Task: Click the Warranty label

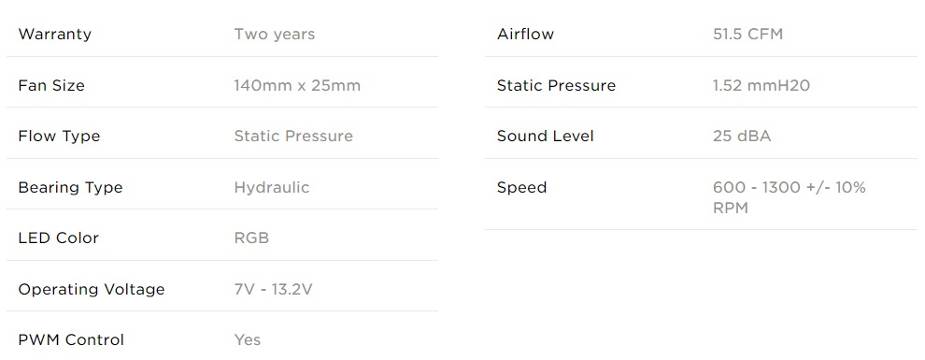Action: coord(55,34)
